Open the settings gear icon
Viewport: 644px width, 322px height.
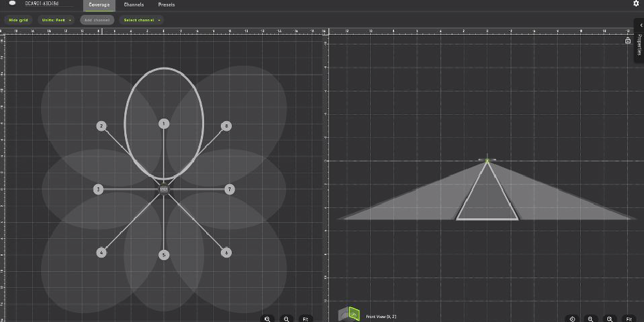coord(636,4)
